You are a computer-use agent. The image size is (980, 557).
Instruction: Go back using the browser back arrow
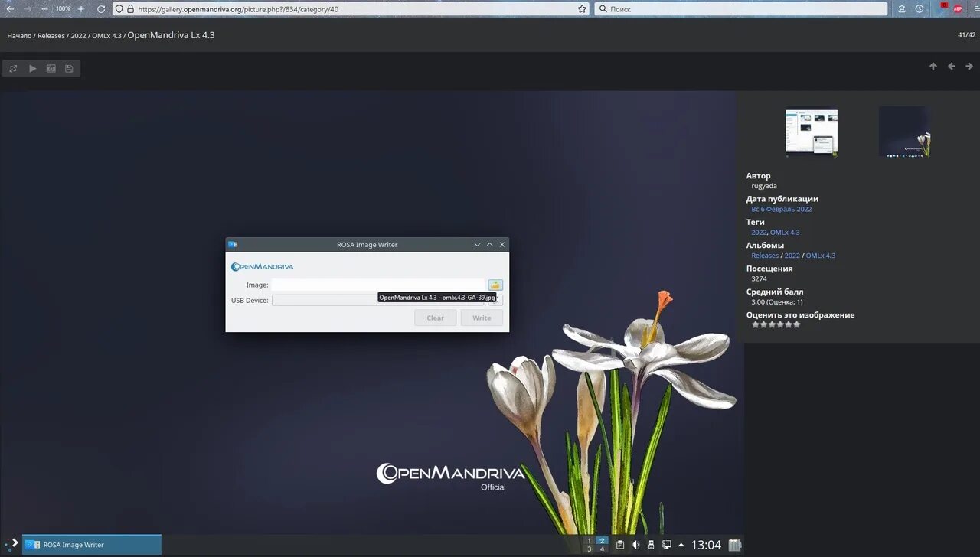(x=10, y=8)
